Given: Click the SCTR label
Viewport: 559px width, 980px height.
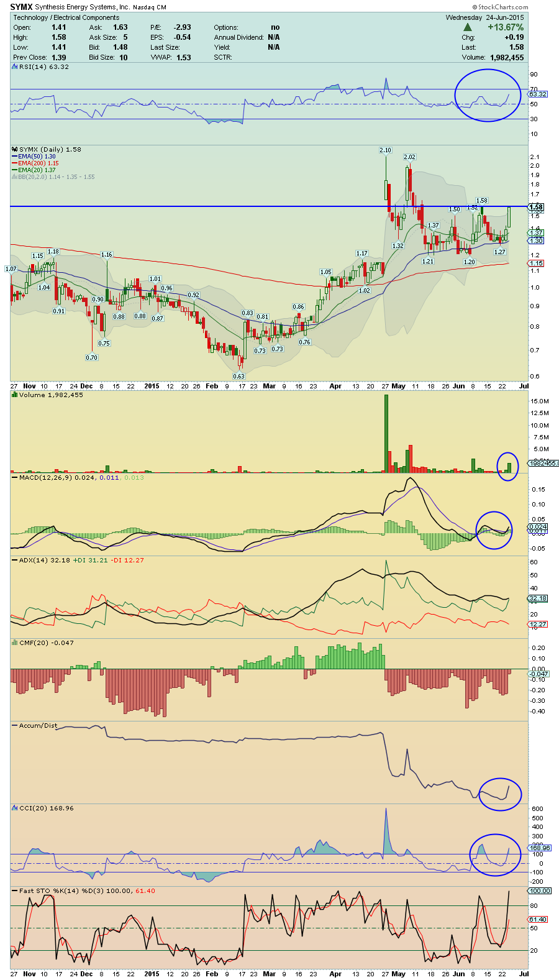Looking at the screenshot, I should (x=222, y=57).
